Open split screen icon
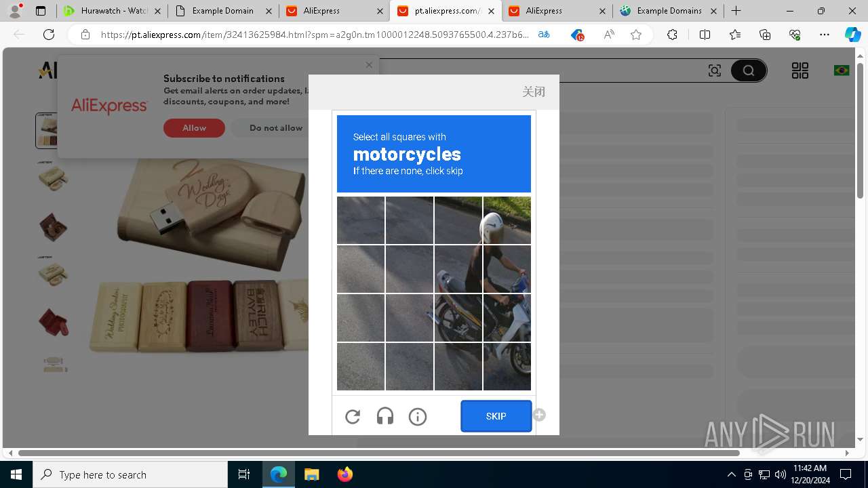The image size is (868, 488). coord(705,35)
